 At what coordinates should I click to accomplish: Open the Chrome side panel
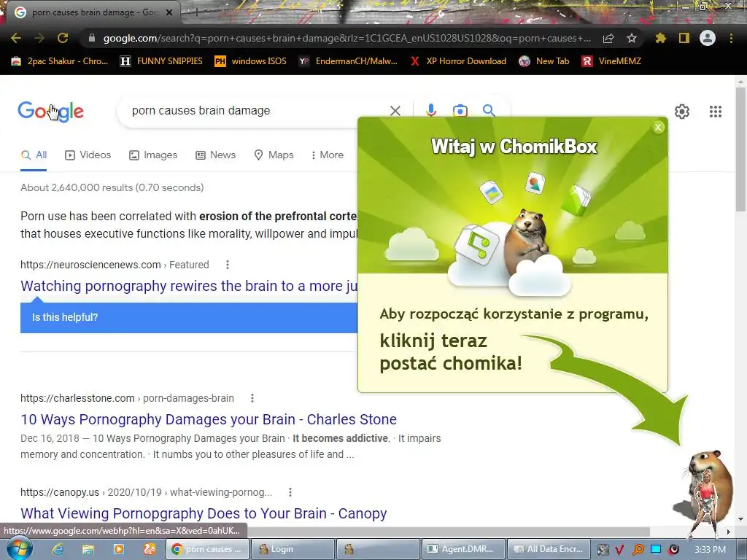684,38
